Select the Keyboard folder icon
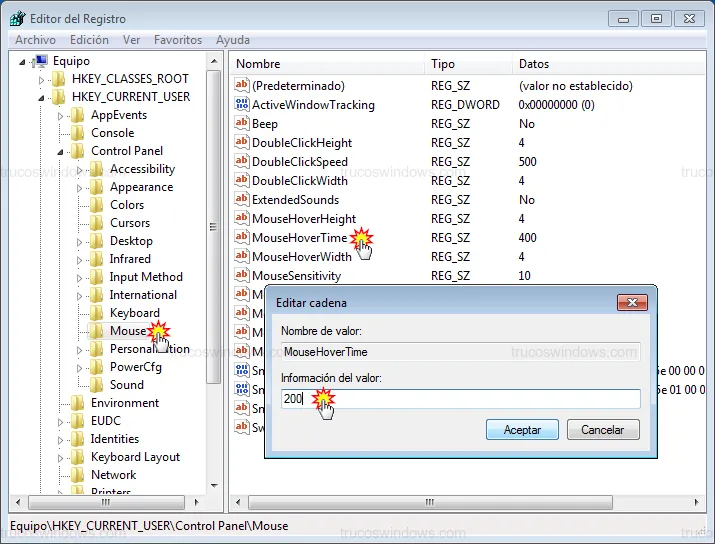Image resolution: width=715 pixels, height=544 pixels. point(96,313)
